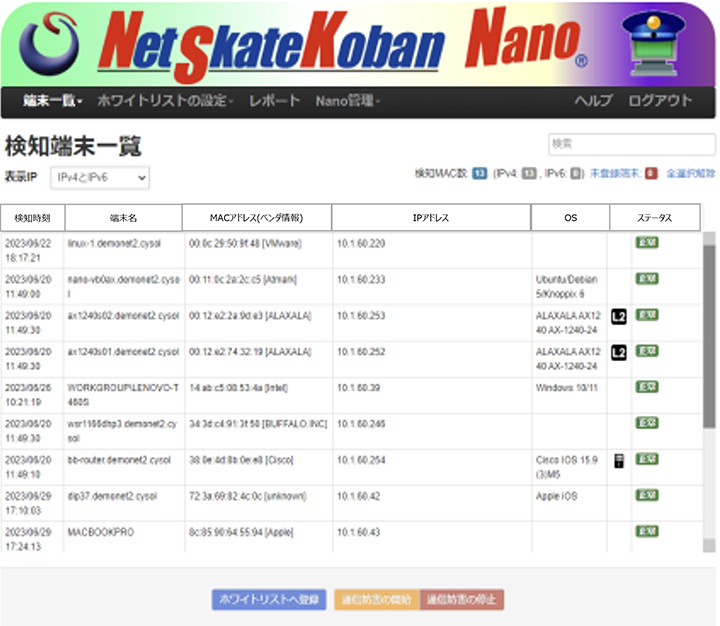
Task: Click the red 通信妨害の停止 button
Action: 461,599
